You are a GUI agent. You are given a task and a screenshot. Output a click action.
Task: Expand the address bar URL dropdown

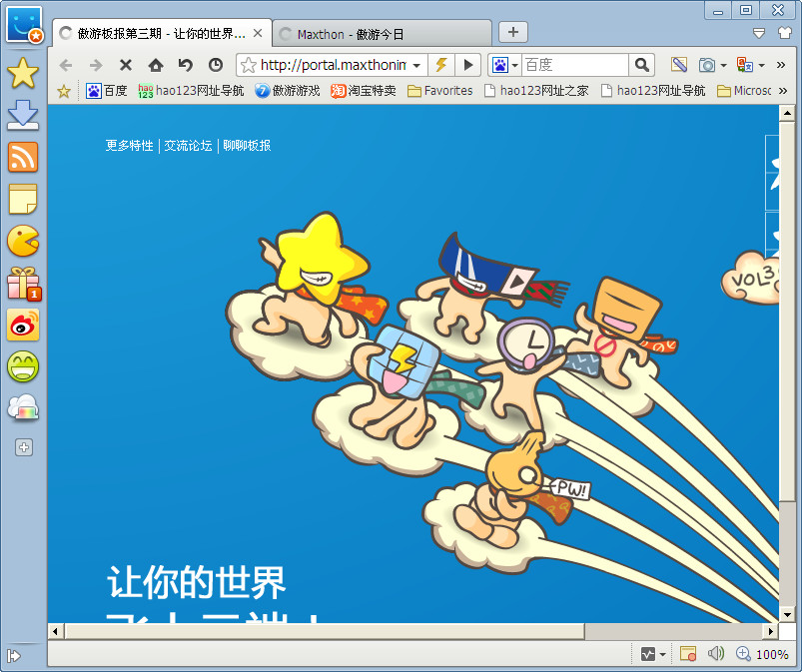click(x=416, y=66)
